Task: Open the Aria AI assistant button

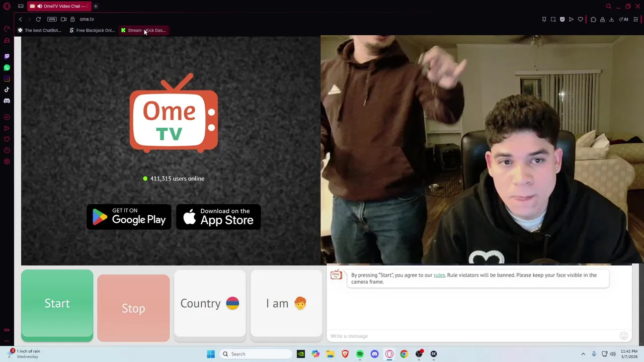Action: pyautogui.click(x=624, y=19)
